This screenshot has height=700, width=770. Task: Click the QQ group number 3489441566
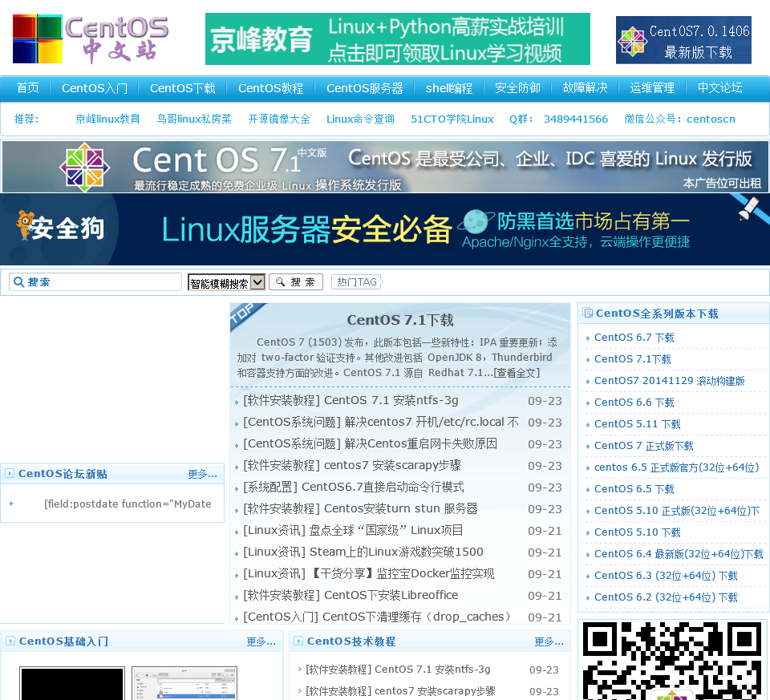(x=576, y=119)
